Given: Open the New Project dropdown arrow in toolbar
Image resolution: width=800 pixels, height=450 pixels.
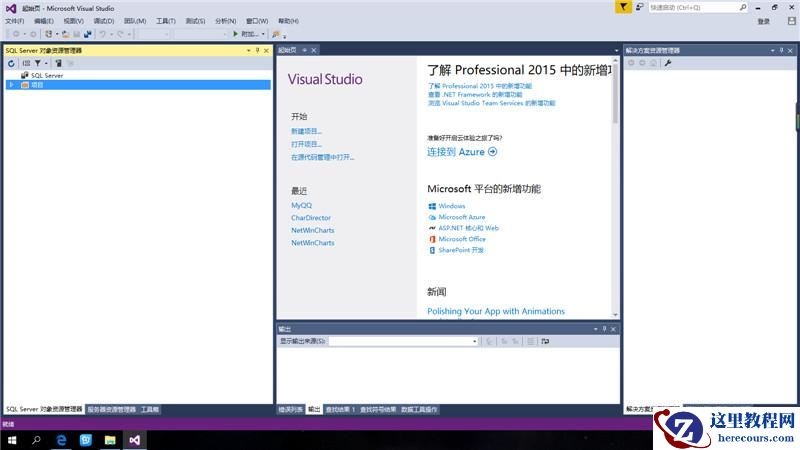Looking at the screenshot, I should 56,34.
